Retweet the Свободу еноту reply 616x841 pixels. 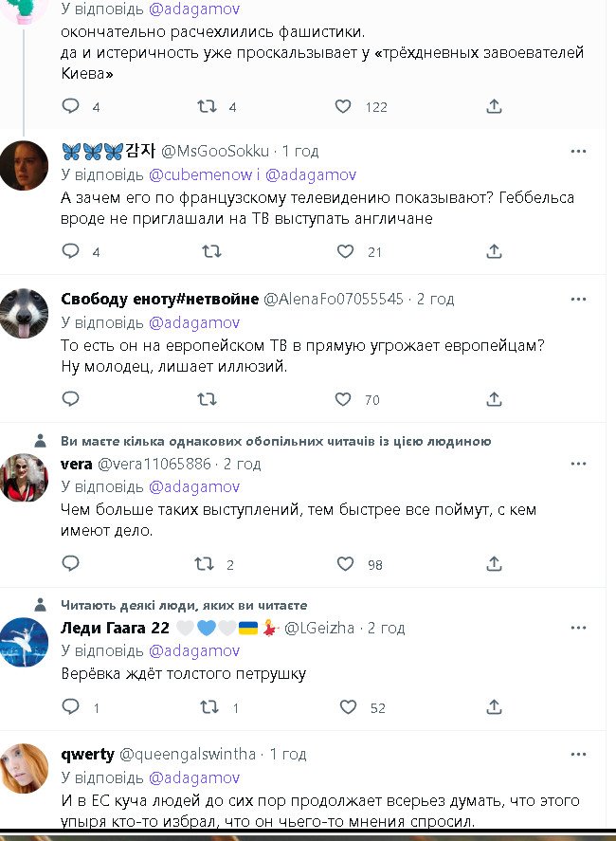[205, 399]
